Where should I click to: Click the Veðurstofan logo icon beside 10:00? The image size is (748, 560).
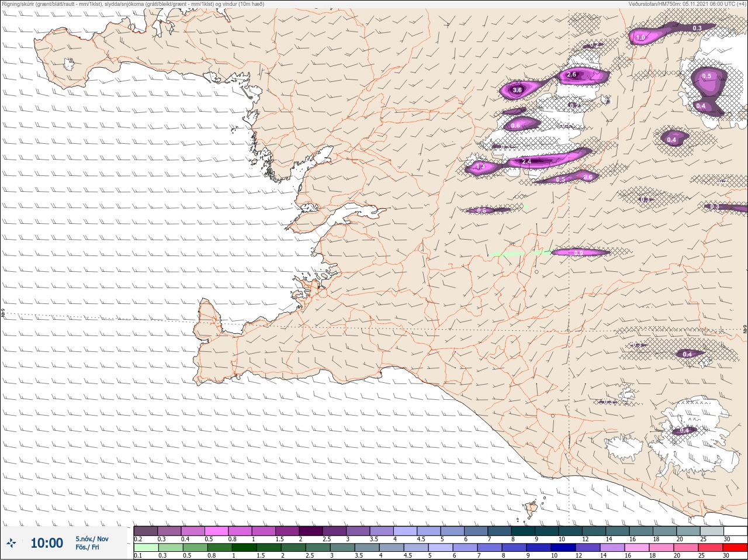tap(11, 543)
